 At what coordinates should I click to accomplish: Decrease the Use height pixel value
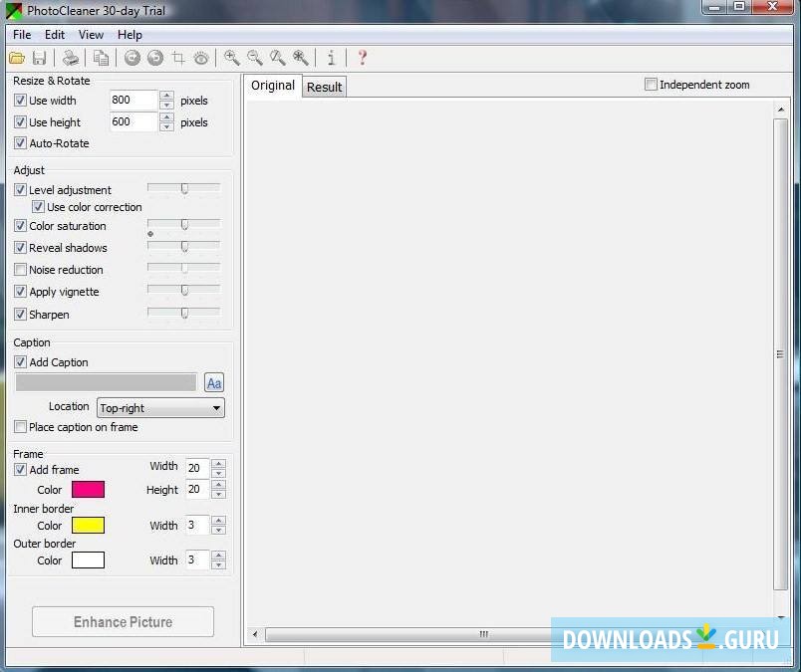166,126
